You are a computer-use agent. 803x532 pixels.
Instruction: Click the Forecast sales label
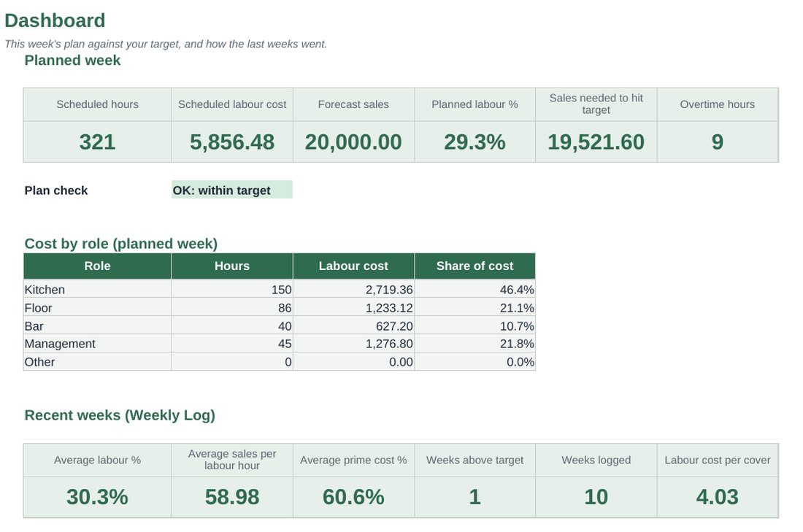click(x=353, y=104)
